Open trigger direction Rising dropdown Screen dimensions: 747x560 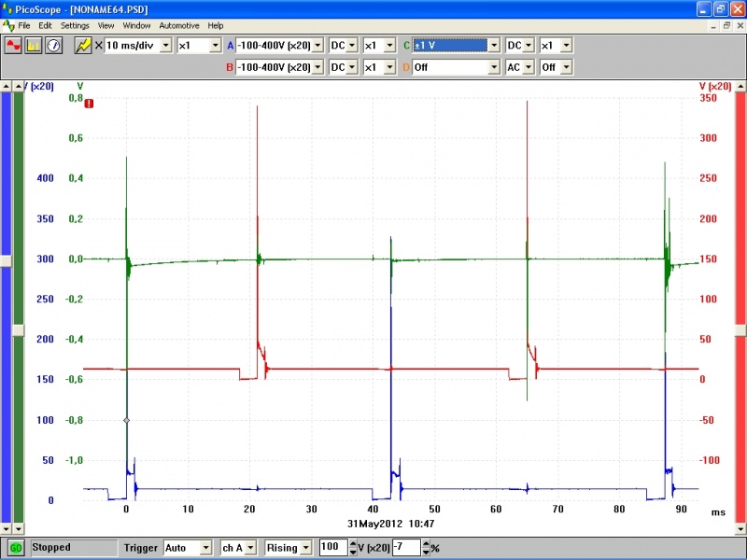(x=306, y=547)
